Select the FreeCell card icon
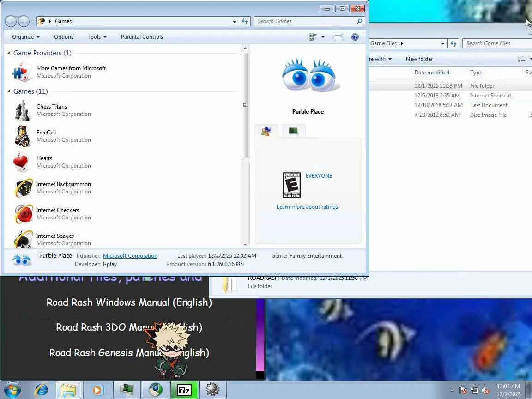The height and width of the screenshot is (399, 532). click(x=23, y=136)
